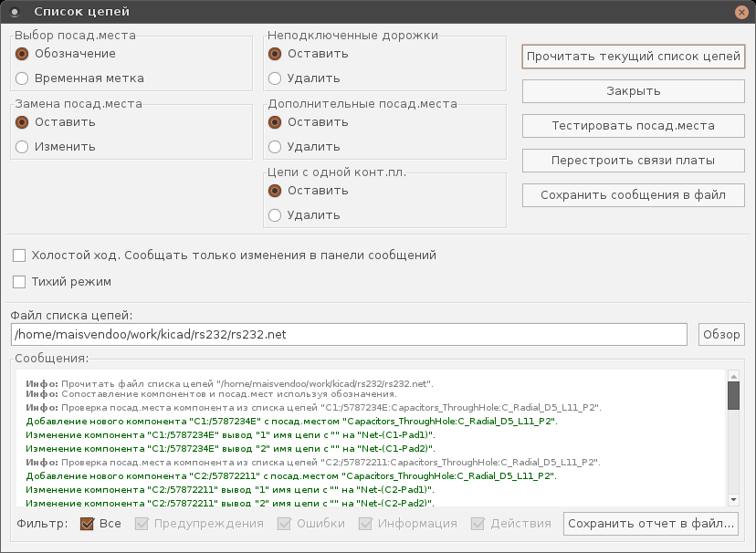Image resolution: width=756 pixels, height=553 pixels.
Task: Choose Удалить for Неподключенные дорожки
Action: pyautogui.click(x=275, y=78)
